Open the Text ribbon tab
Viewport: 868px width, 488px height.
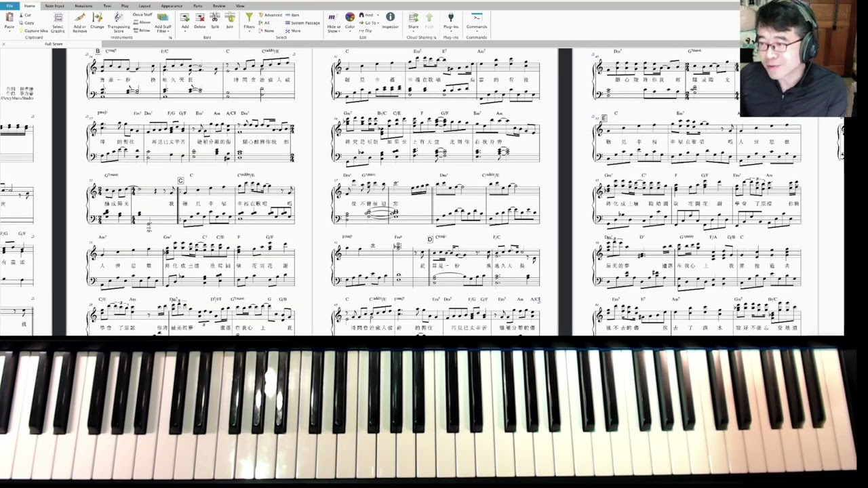coord(107,6)
